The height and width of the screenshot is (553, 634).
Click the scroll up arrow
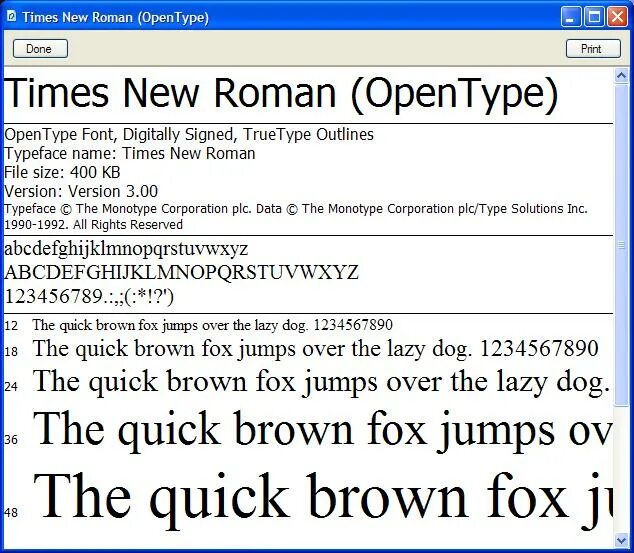621,76
